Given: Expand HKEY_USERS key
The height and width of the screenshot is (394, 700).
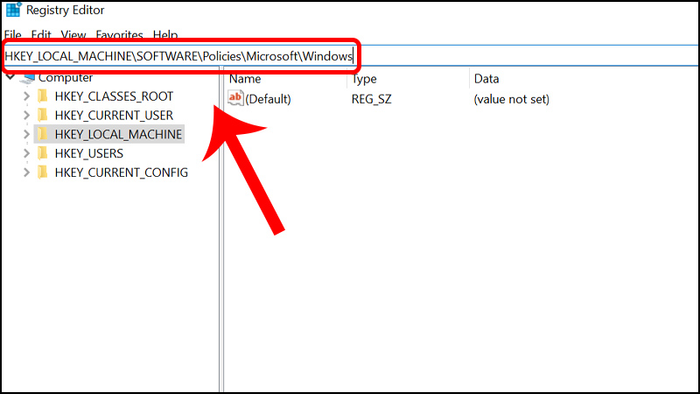Looking at the screenshot, I should [26, 153].
